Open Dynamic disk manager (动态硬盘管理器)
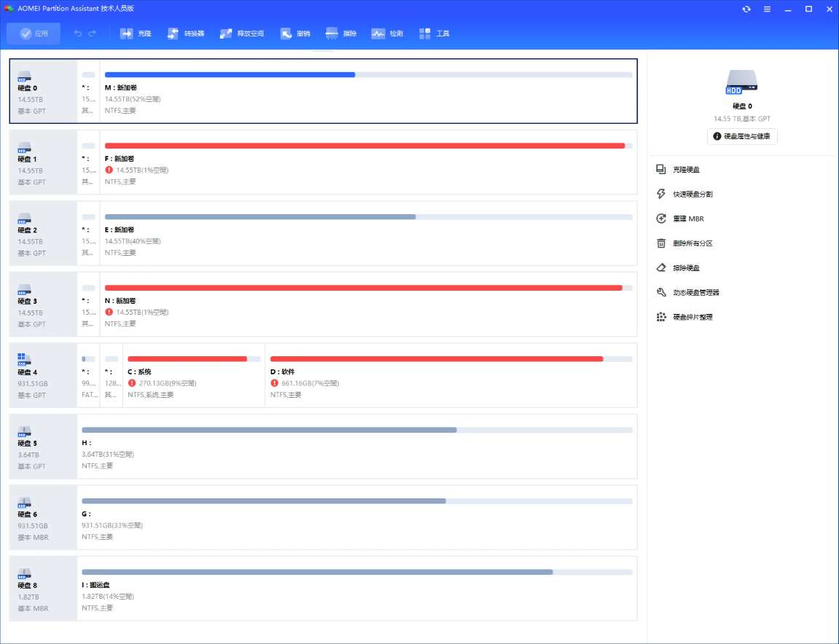This screenshot has width=839, height=644. pos(688,293)
